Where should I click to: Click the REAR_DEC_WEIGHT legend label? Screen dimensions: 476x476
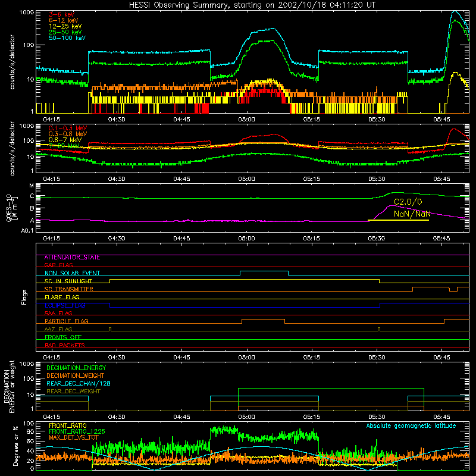pyautogui.click(x=73, y=392)
